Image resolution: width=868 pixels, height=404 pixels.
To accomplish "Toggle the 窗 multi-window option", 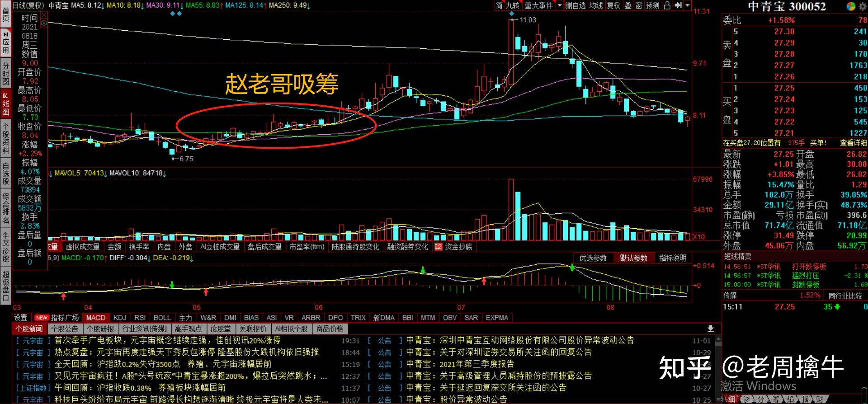I will coord(639,5).
